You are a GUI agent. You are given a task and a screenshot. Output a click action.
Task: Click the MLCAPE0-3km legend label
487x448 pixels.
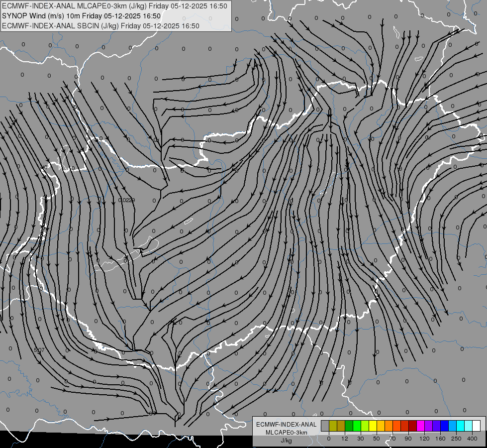(287, 433)
